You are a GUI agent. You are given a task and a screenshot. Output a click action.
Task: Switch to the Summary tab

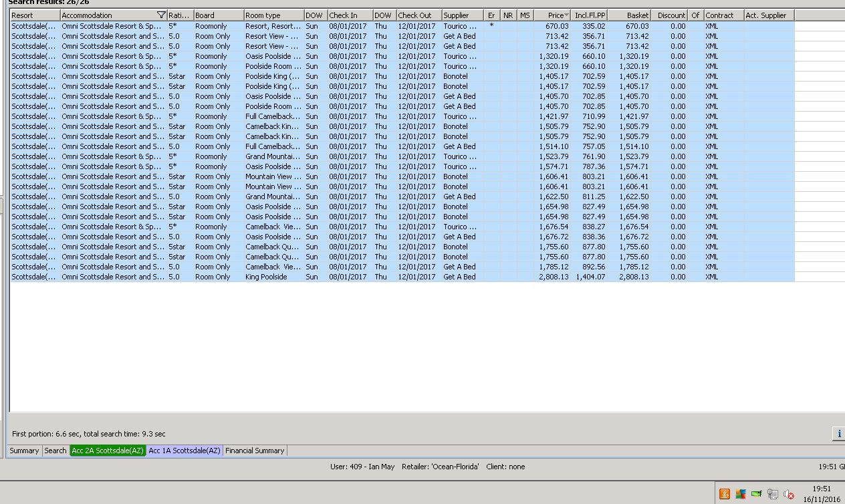24,451
